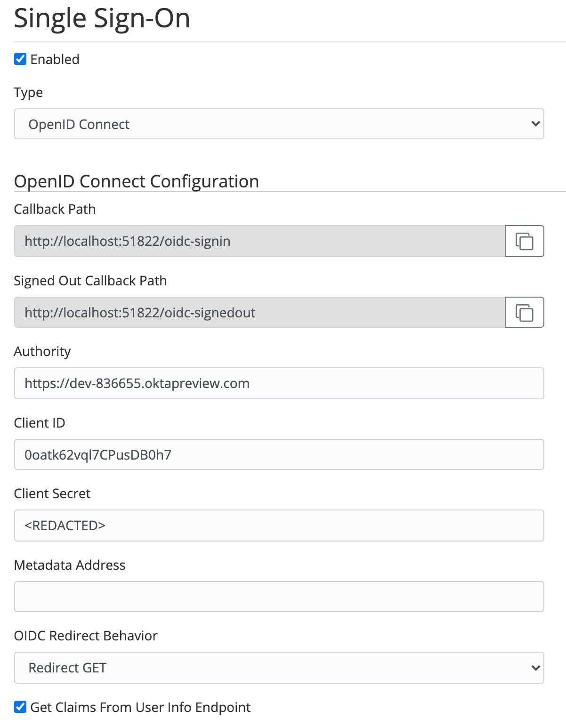Image resolution: width=566 pixels, height=728 pixels.
Task: Click the read-only oidc-signin Callback Path field
Action: (x=259, y=241)
